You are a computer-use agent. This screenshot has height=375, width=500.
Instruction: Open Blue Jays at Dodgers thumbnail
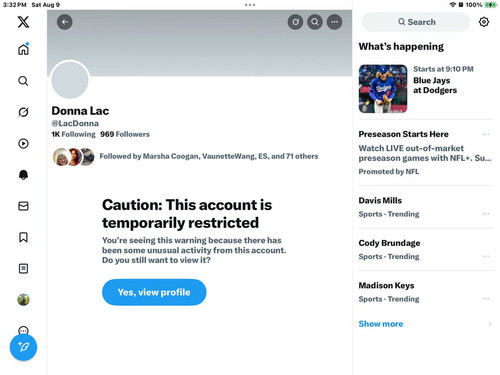coord(383,89)
